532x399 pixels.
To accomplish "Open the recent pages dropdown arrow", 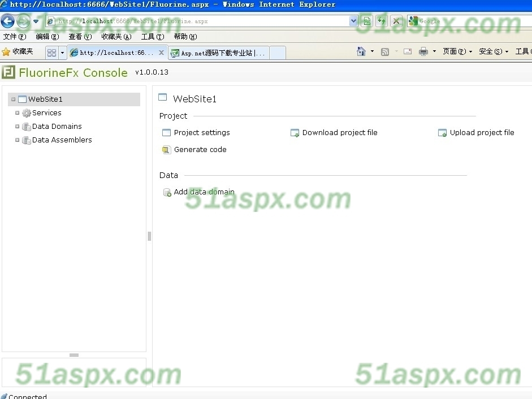I will [36, 21].
